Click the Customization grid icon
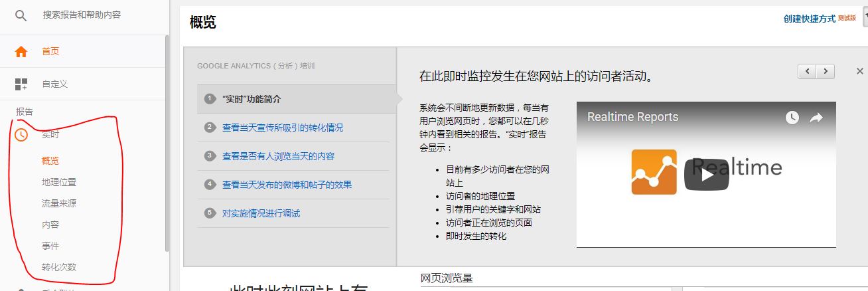868x291 pixels. 21,84
